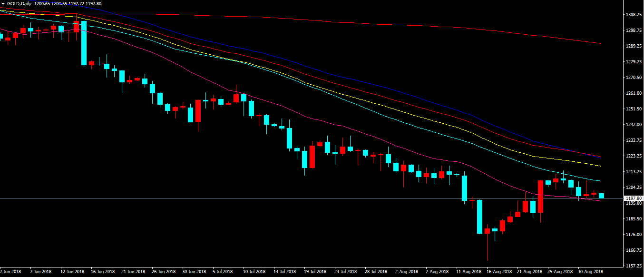Click the 21 Aug 2018 date label
Image resolution: width=644 pixels, height=277 pixels.
[x=529, y=272]
